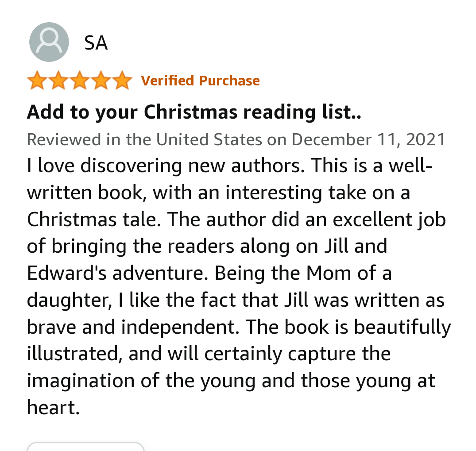The width and height of the screenshot is (476, 451).
Task: Click the fourth rating star
Action: click(x=101, y=81)
